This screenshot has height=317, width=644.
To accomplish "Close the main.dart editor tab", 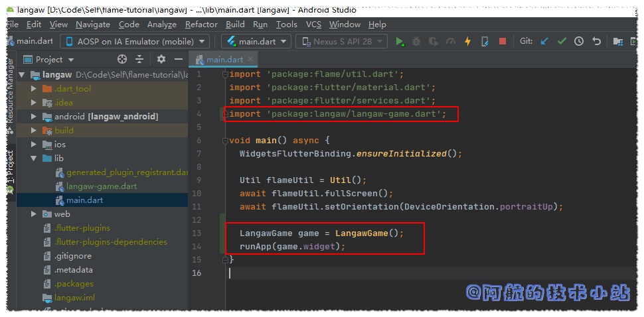I will (x=251, y=59).
